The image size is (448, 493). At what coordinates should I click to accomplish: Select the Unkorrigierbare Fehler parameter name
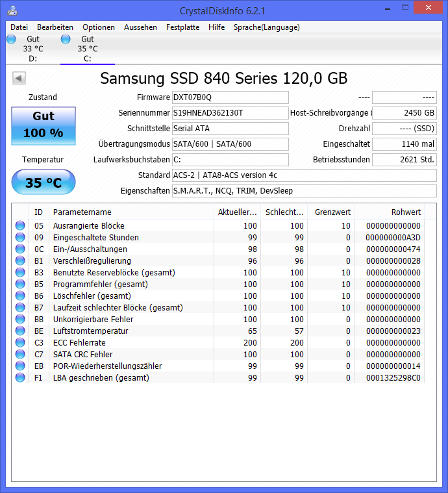tap(93, 320)
